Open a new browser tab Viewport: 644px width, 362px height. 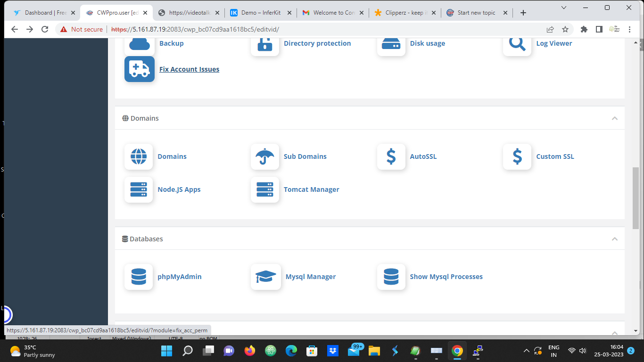click(x=523, y=13)
